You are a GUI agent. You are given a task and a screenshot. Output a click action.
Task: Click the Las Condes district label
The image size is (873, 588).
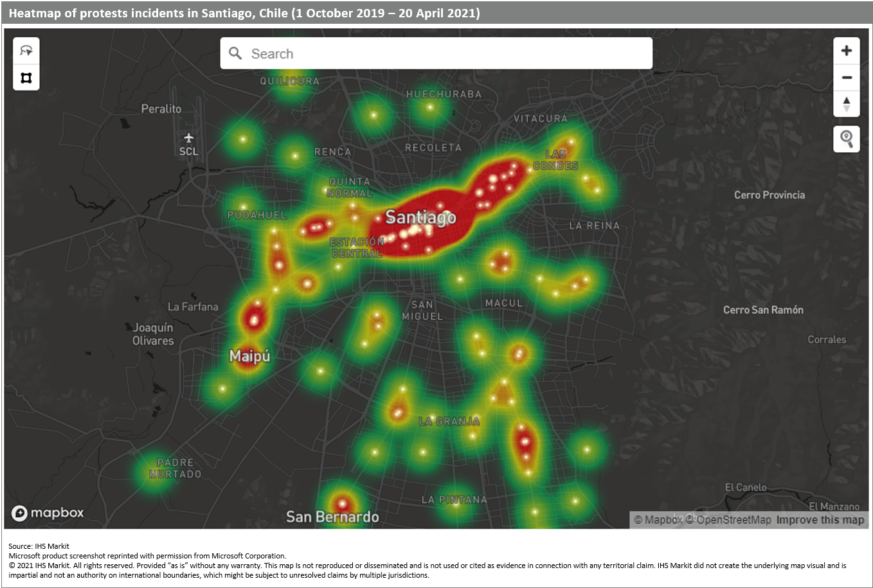[555, 160]
